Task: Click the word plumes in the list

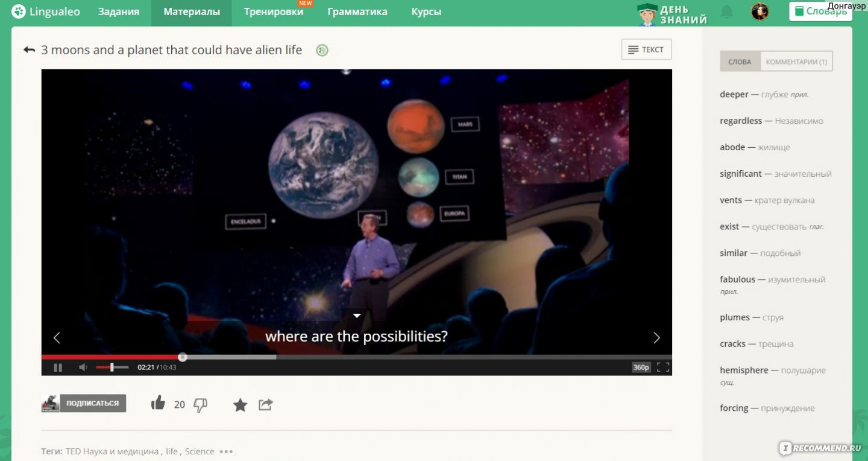Action: point(735,317)
